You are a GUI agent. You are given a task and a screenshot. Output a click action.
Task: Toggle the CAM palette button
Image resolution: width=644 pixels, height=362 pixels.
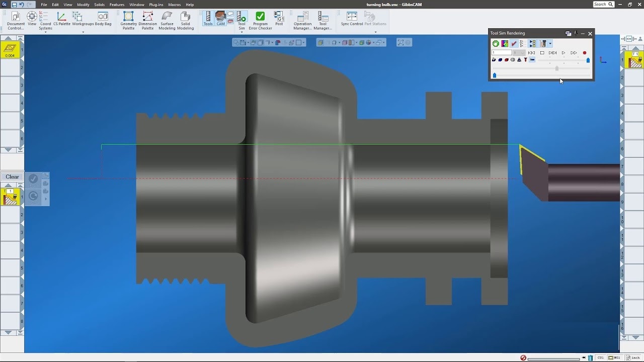tap(220, 19)
